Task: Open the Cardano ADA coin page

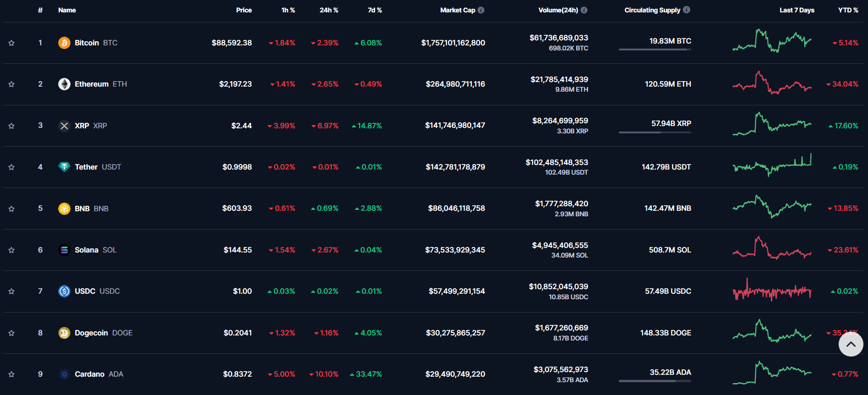Action: (99, 374)
